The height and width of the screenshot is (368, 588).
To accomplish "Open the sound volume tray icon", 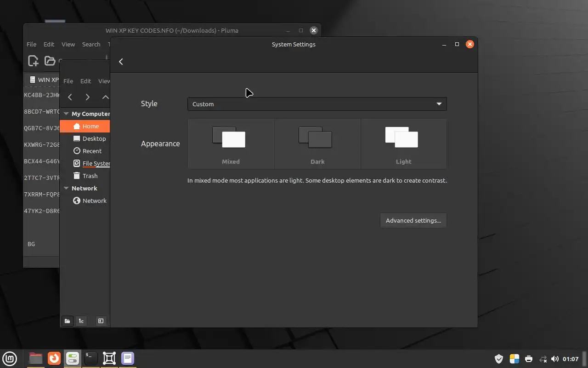I will [555, 359].
